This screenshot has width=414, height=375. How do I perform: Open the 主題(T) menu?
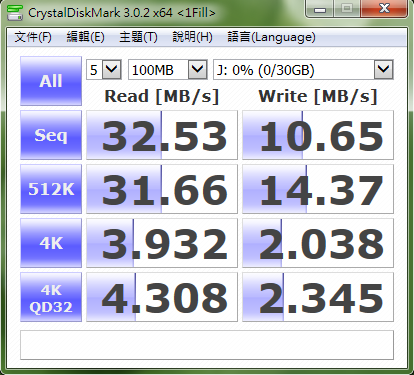click(x=138, y=37)
